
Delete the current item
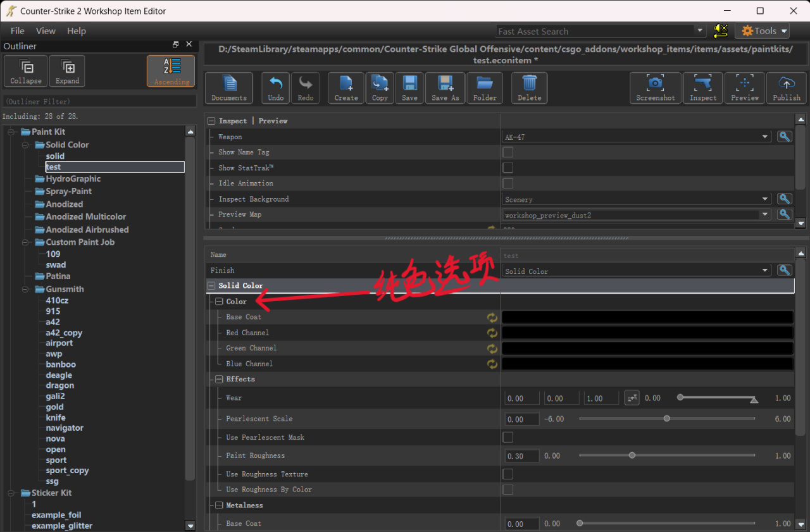(530, 88)
